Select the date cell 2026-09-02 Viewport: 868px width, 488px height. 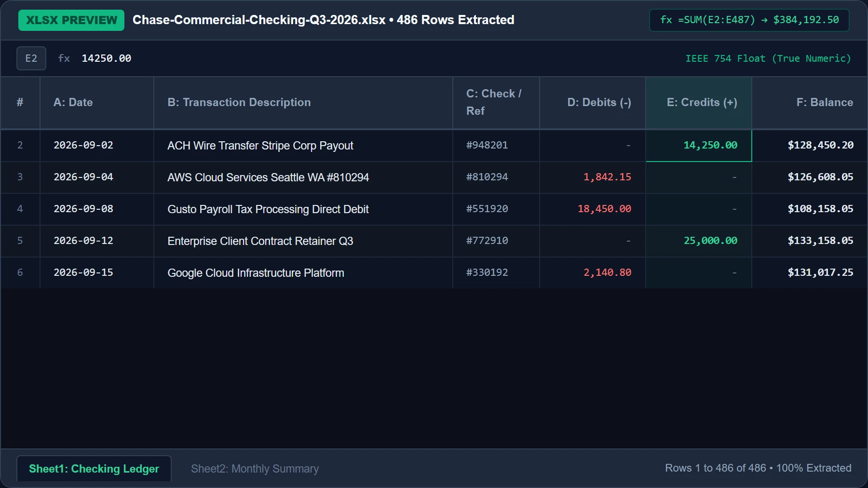click(x=97, y=146)
